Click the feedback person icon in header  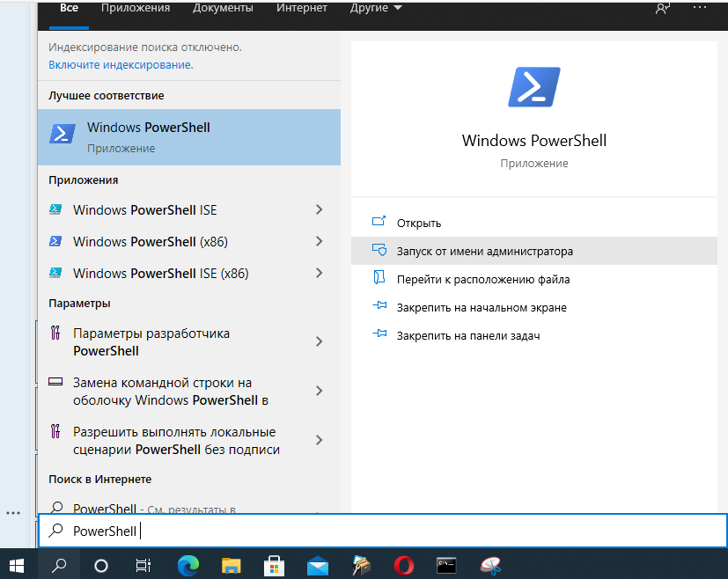[662, 8]
